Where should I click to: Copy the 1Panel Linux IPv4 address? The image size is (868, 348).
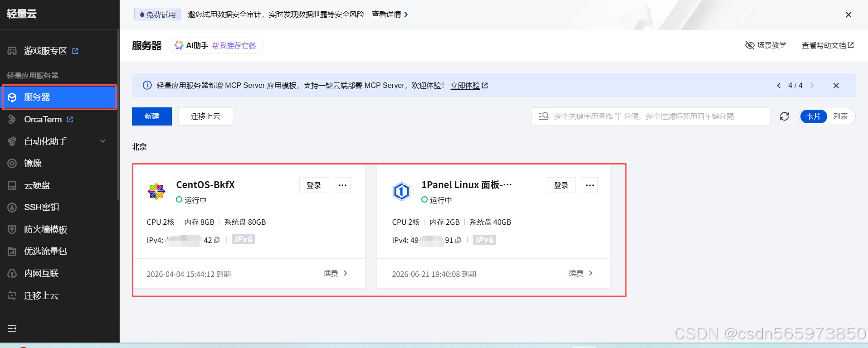point(458,240)
